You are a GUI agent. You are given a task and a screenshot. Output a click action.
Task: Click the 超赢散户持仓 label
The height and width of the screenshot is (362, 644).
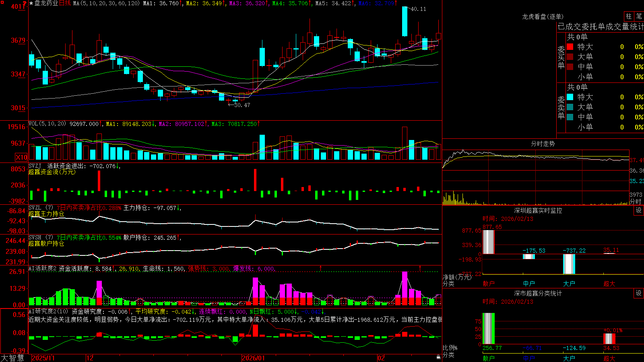[x=46, y=243]
